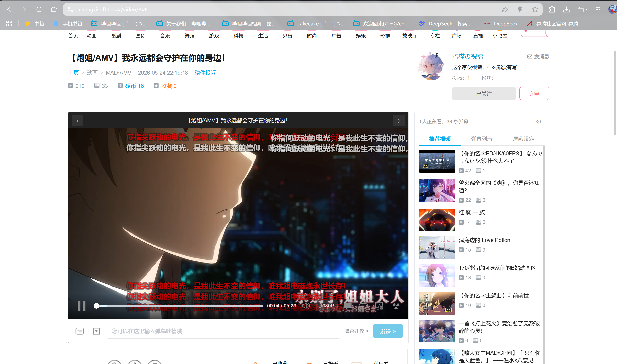The height and width of the screenshot is (364, 617).
Task: Click the 硬币 16 coin icon
Action: (x=120, y=86)
